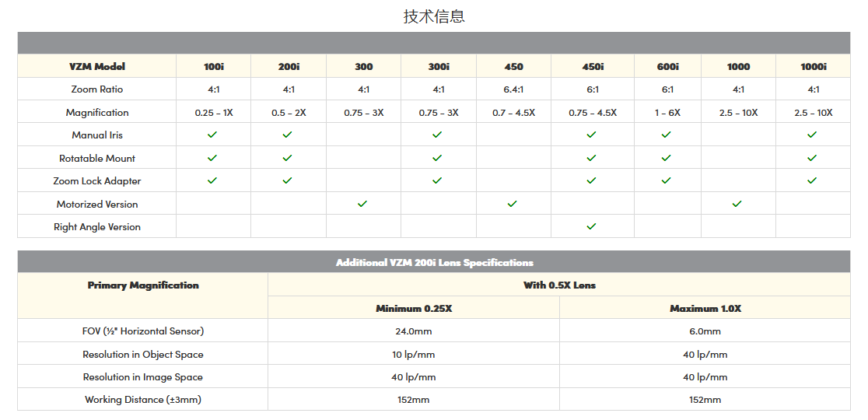Click the Right Angle Version checkmark for 450i

(x=591, y=226)
